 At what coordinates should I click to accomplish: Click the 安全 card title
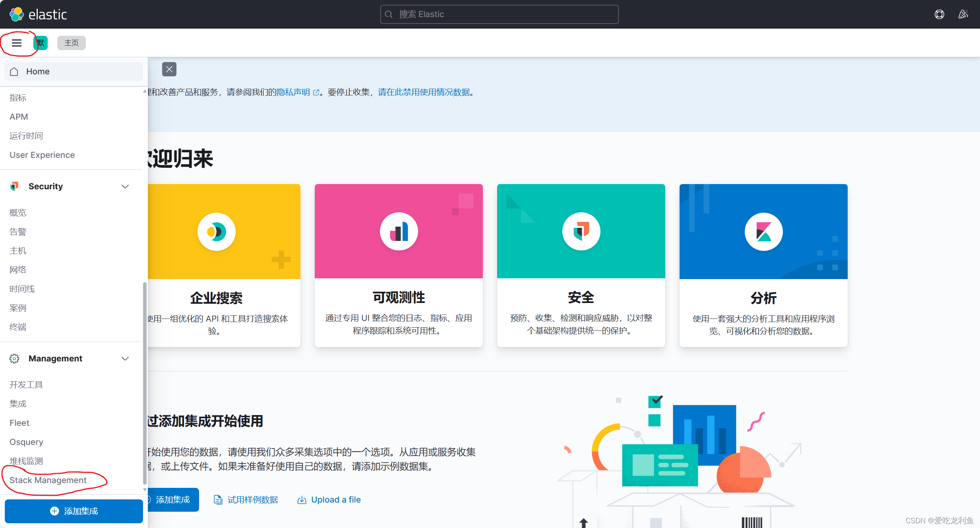coord(581,297)
